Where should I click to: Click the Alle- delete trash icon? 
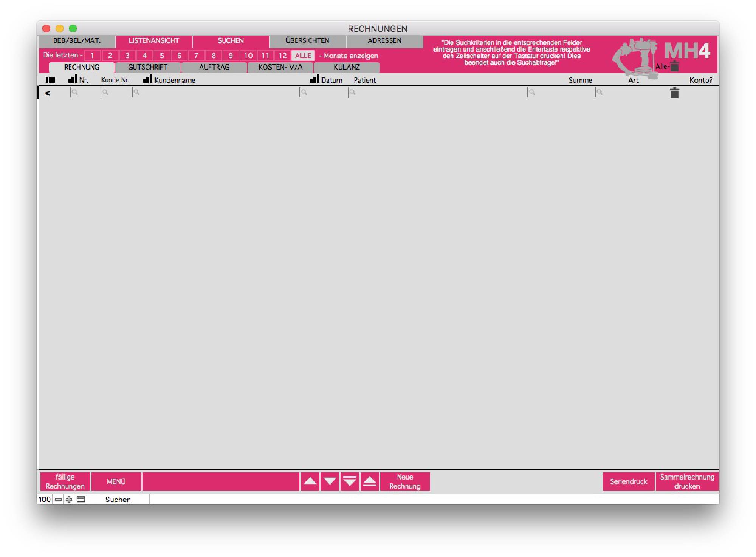[x=674, y=67]
